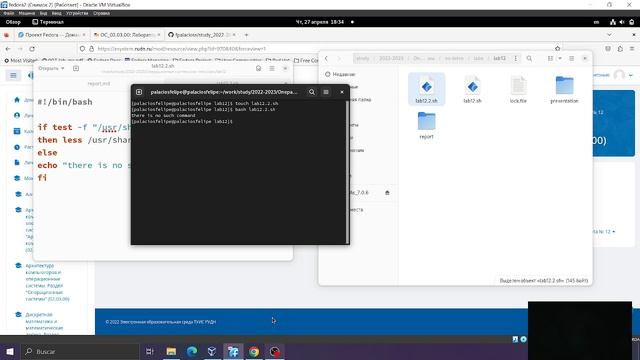This screenshot has width=640, height=360.
Task: Open the VirtualBox Справка menu
Action: point(101,13)
